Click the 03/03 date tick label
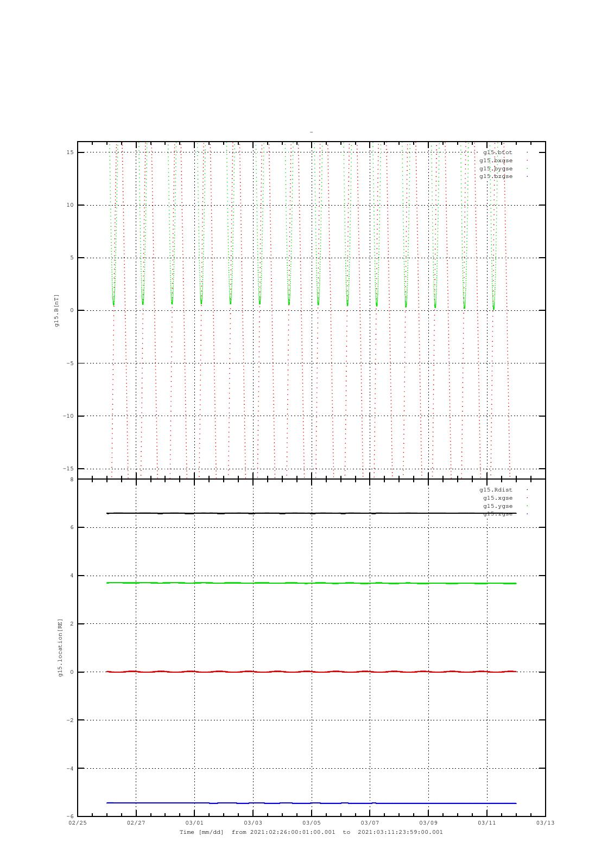The image size is (614, 868). [253, 823]
